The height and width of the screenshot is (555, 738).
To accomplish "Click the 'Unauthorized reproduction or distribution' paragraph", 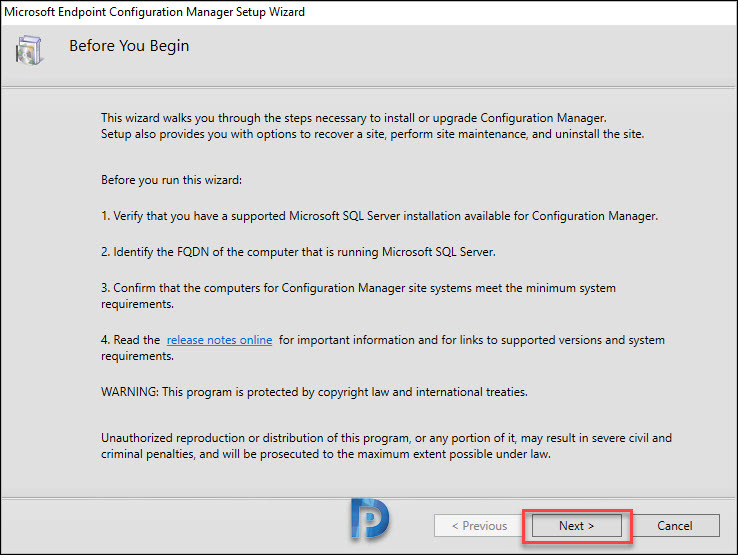I will point(386,446).
